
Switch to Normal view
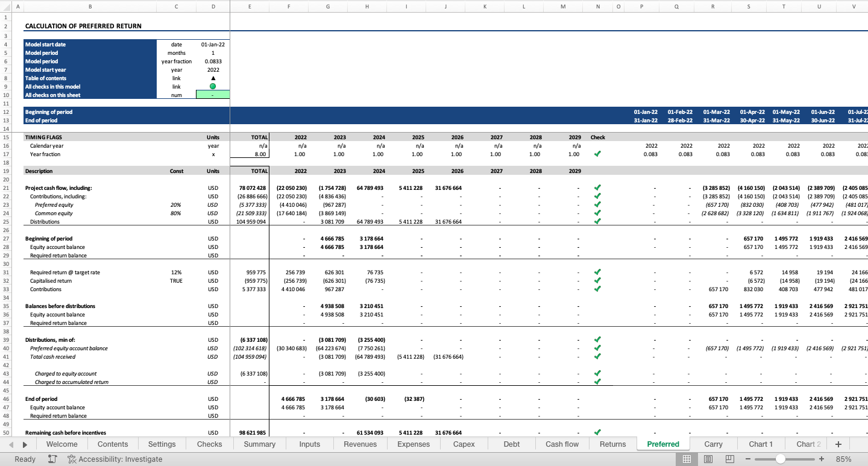pos(687,459)
